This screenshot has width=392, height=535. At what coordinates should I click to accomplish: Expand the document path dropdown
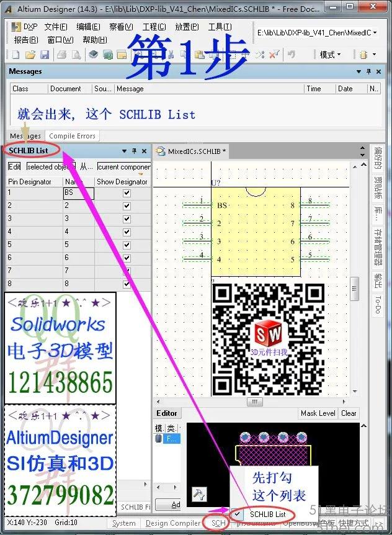click(x=375, y=33)
